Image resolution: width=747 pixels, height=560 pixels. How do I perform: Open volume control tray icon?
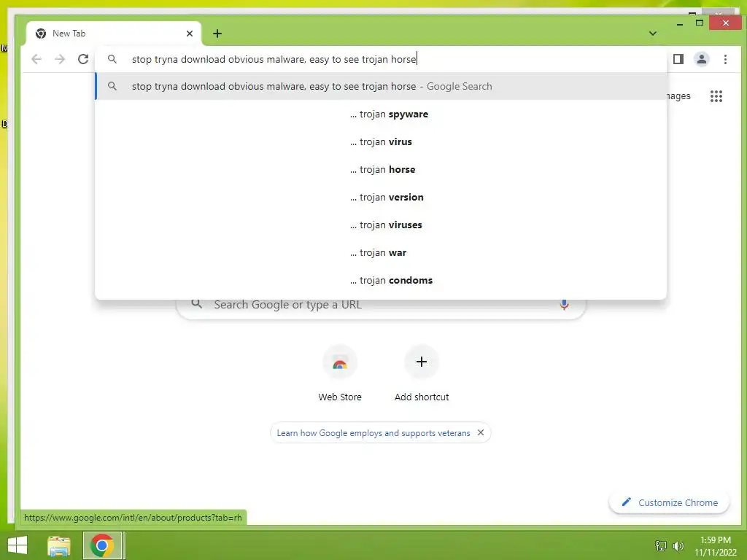[678, 545]
